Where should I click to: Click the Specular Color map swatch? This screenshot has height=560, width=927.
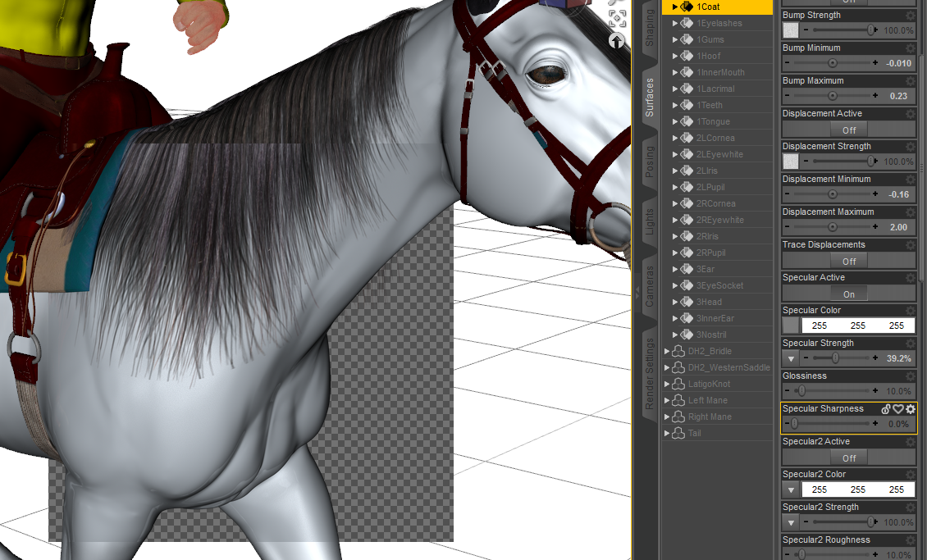coord(791,326)
